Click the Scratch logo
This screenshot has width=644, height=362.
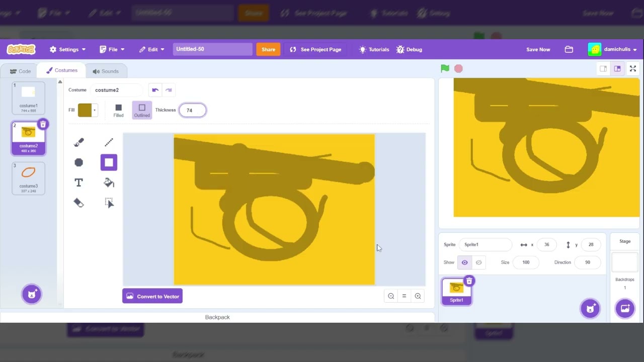coord(21,49)
